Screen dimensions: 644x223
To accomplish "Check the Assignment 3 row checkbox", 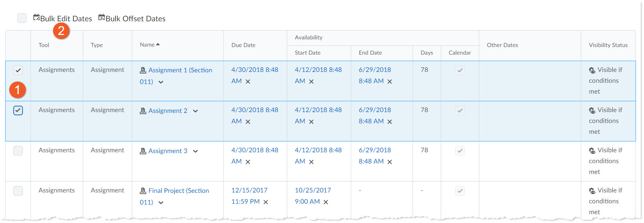I will point(18,151).
